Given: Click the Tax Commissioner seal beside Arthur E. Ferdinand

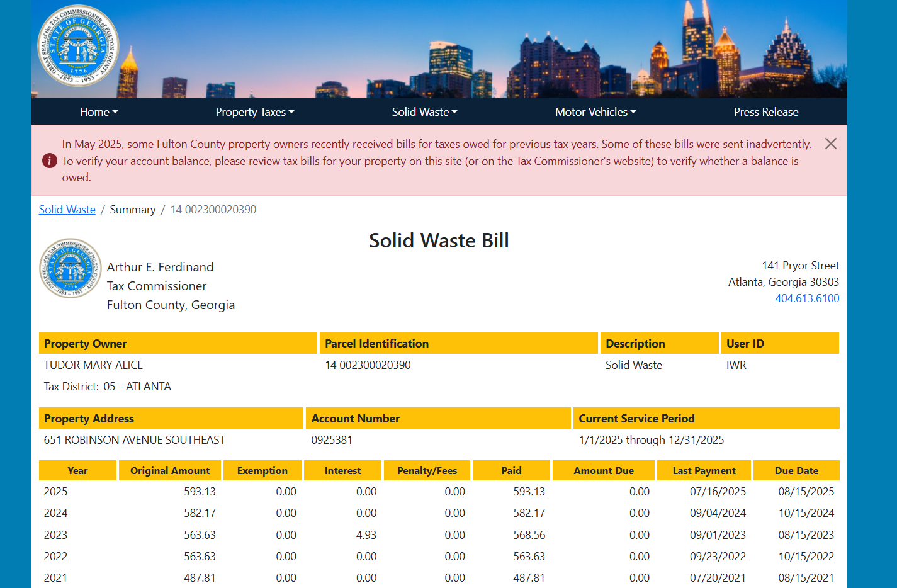Looking at the screenshot, I should point(71,268).
